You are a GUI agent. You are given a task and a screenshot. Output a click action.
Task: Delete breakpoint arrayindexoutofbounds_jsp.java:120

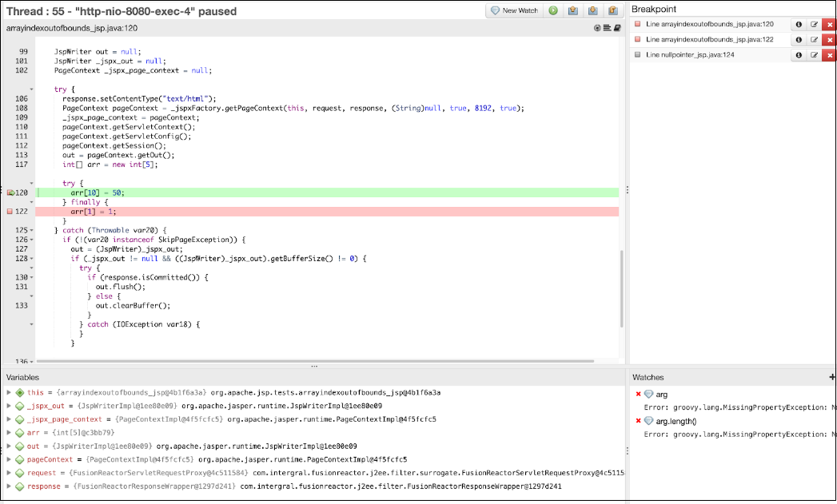[830, 24]
